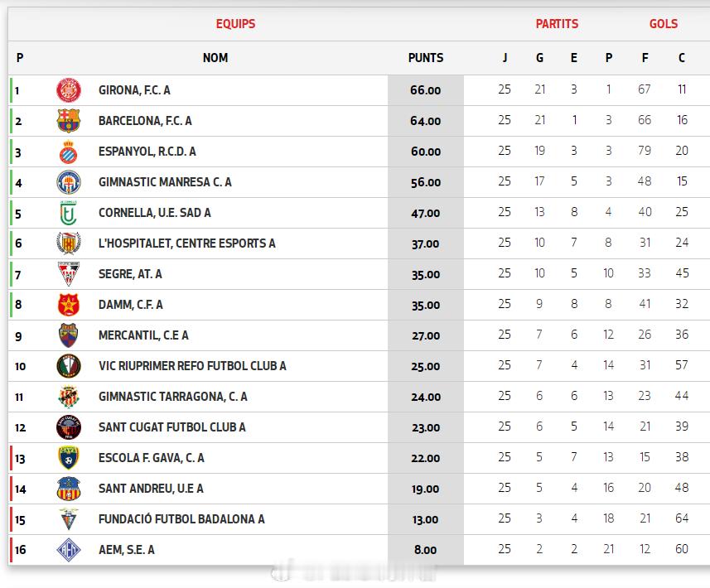Click the Girona F.C. A club crest
Image resolution: width=710 pixels, height=588 pixels.
coord(69,90)
